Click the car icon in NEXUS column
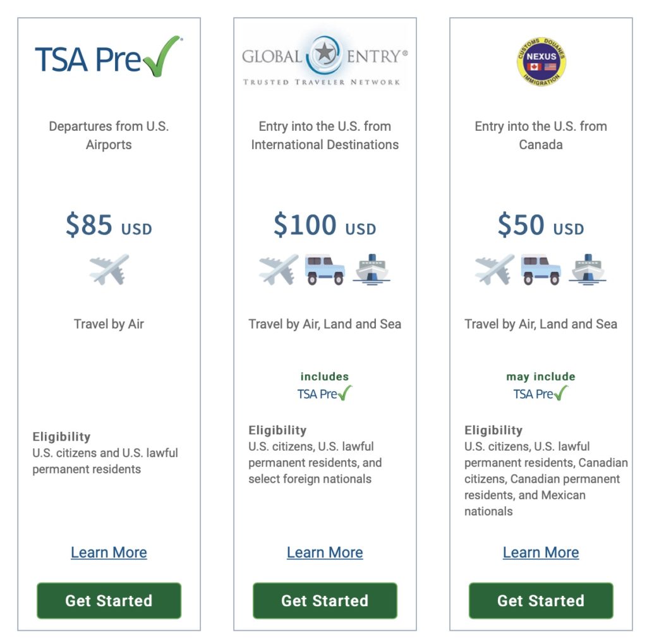This screenshot has width=647, height=644. (x=541, y=270)
